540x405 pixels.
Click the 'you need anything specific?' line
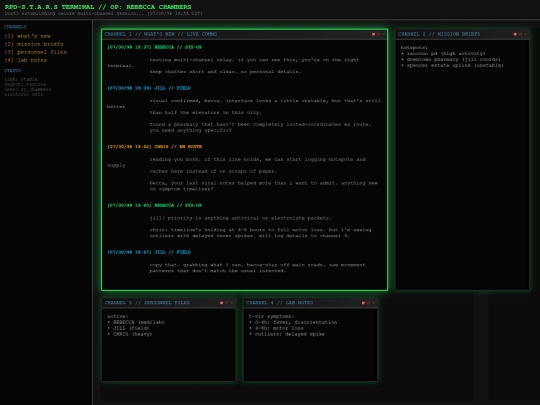tap(190, 131)
